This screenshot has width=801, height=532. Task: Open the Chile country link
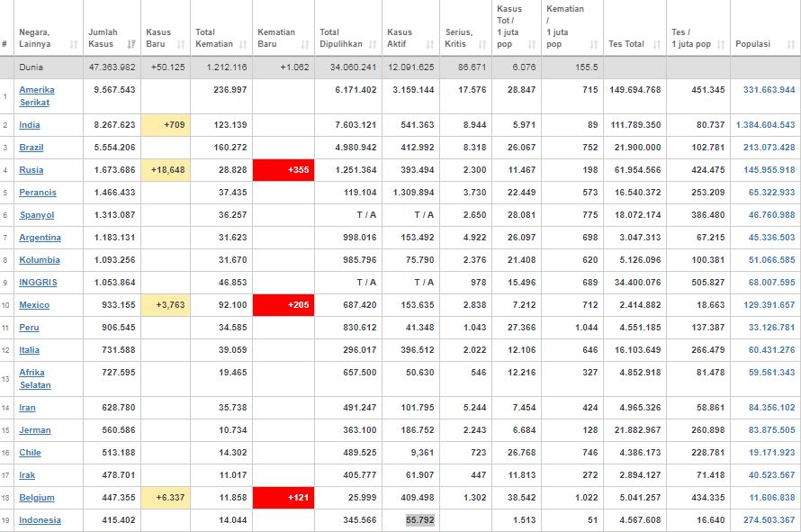(x=30, y=453)
